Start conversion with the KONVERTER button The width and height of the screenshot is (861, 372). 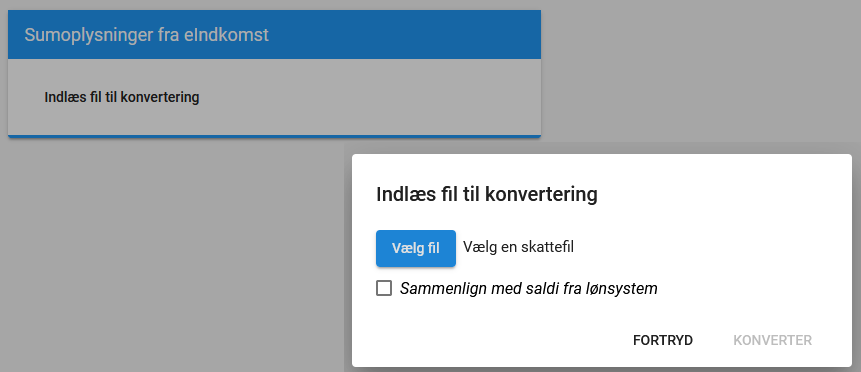tap(773, 340)
